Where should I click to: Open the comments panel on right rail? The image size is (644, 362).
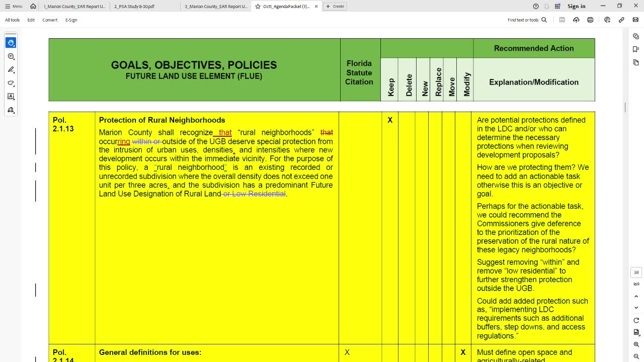[x=636, y=36]
